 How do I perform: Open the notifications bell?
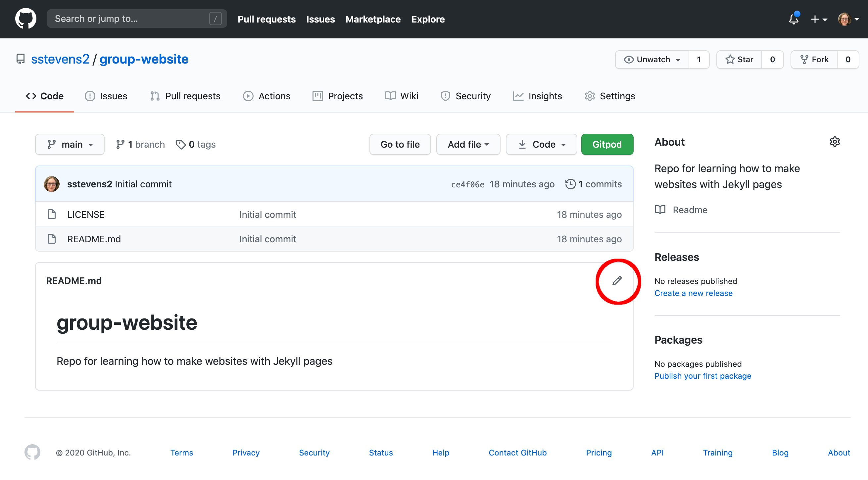click(794, 19)
